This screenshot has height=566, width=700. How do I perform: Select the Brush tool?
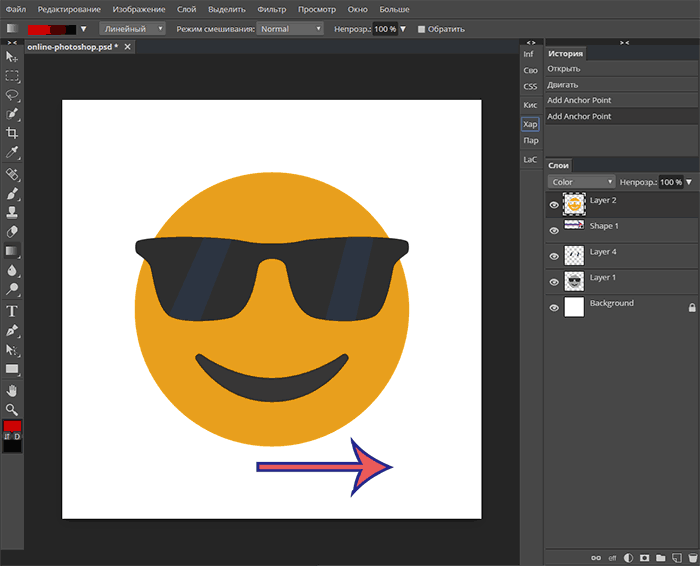12,193
